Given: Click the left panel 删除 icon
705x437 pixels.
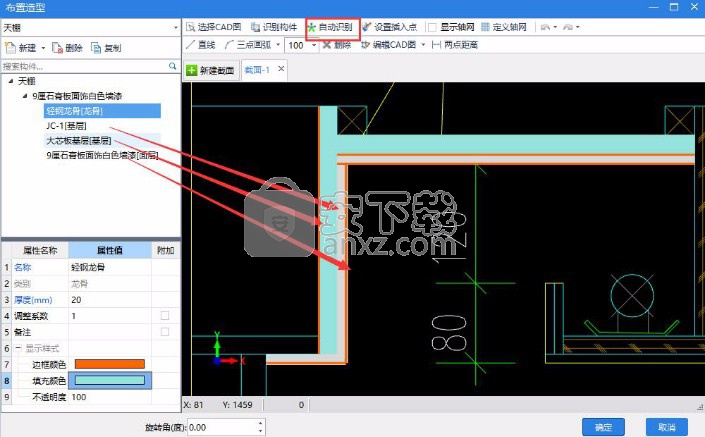Looking at the screenshot, I should [58, 48].
